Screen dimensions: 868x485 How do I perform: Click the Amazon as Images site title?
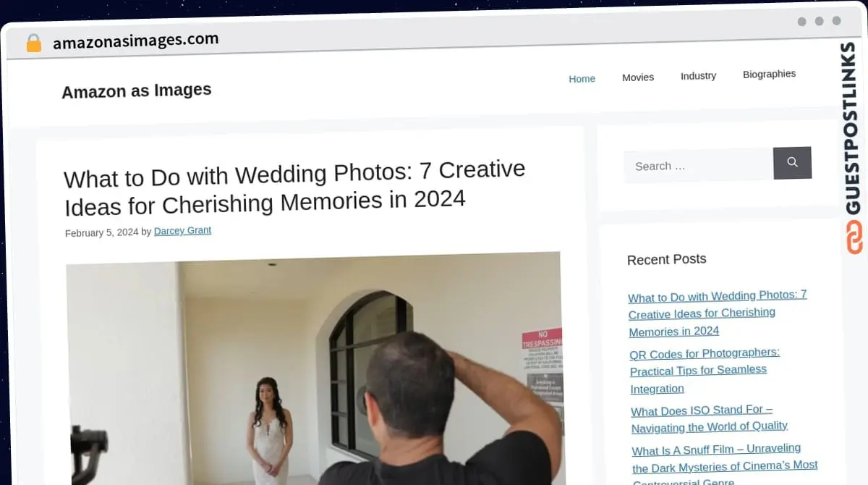137,91
